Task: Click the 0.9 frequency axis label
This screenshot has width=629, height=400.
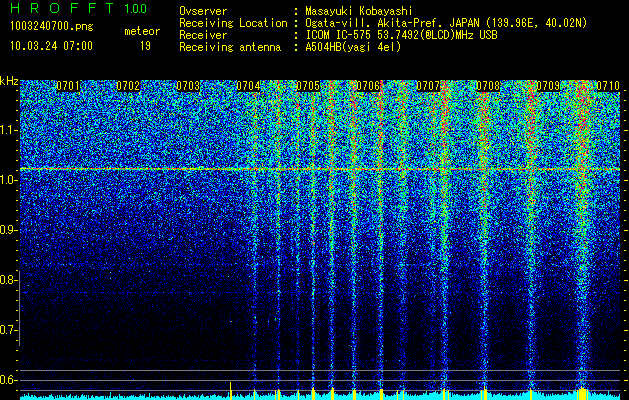Action: click(x=8, y=230)
